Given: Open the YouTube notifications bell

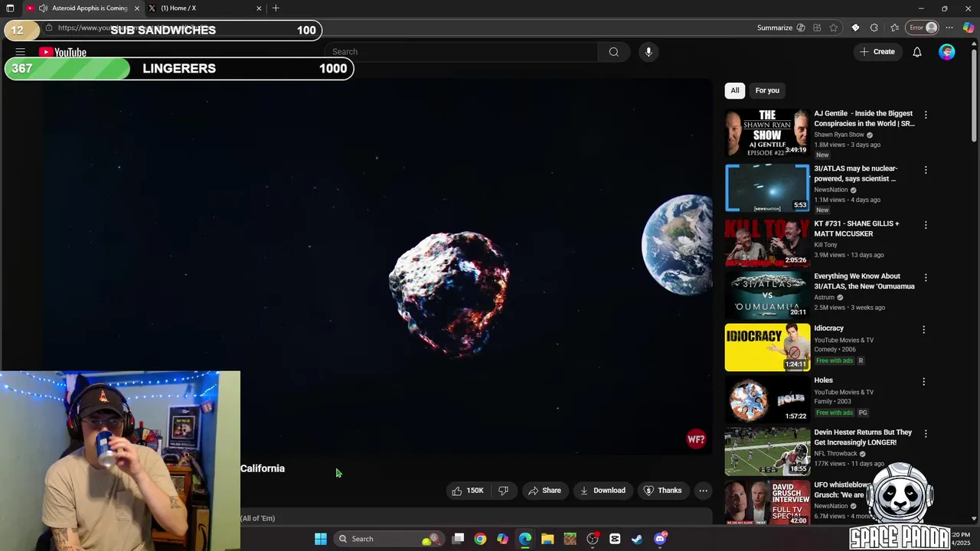Looking at the screenshot, I should [x=917, y=52].
